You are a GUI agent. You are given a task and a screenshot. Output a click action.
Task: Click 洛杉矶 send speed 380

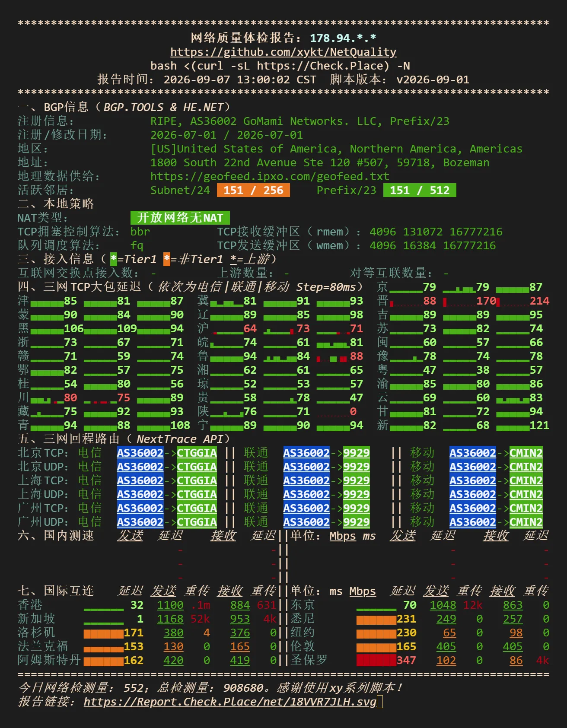174,633
